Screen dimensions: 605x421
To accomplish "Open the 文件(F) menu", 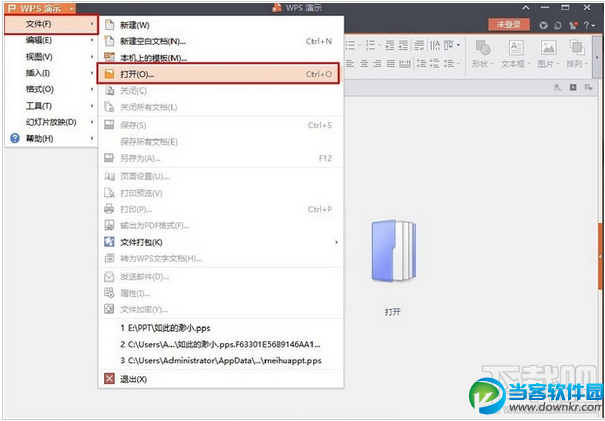I will coord(51,24).
